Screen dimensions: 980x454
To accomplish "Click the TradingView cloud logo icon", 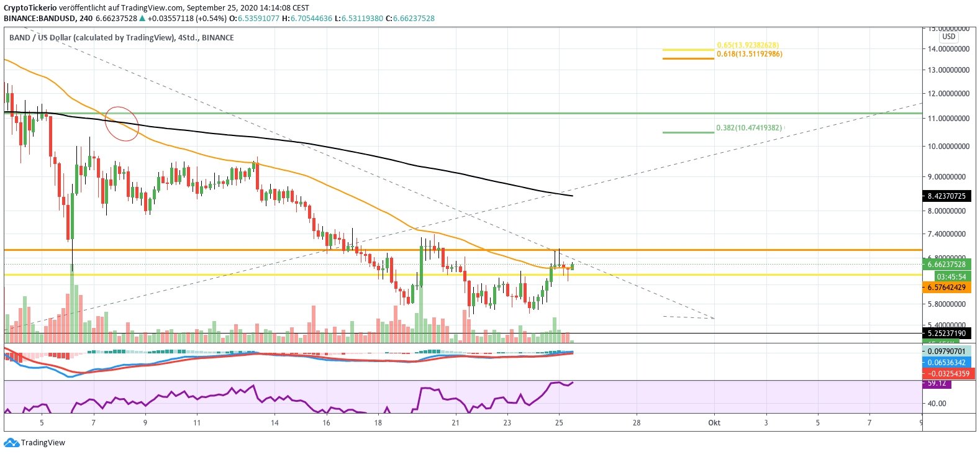I will 11,443.
